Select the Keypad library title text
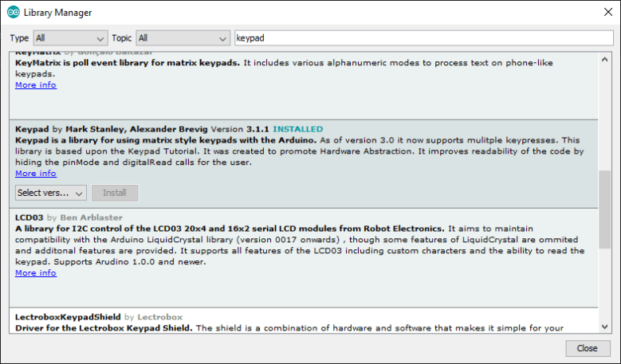This screenshot has width=621, height=364. click(32, 129)
